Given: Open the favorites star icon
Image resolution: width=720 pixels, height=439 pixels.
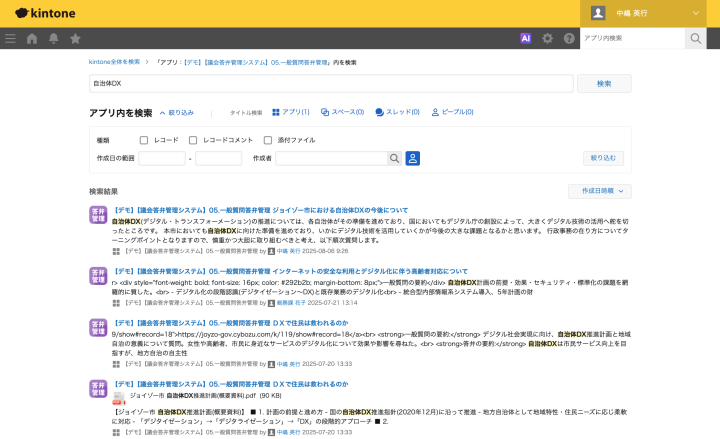Looking at the screenshot, I should tap(75, 39).
